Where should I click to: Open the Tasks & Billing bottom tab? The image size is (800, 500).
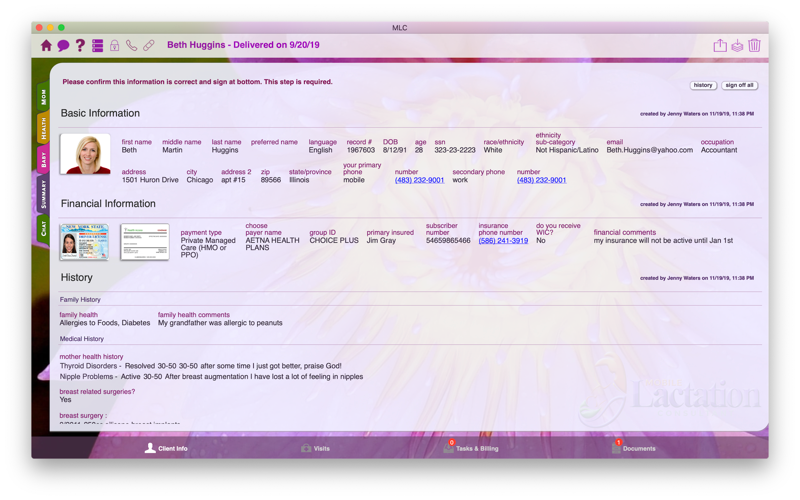[x=470, y=448]
